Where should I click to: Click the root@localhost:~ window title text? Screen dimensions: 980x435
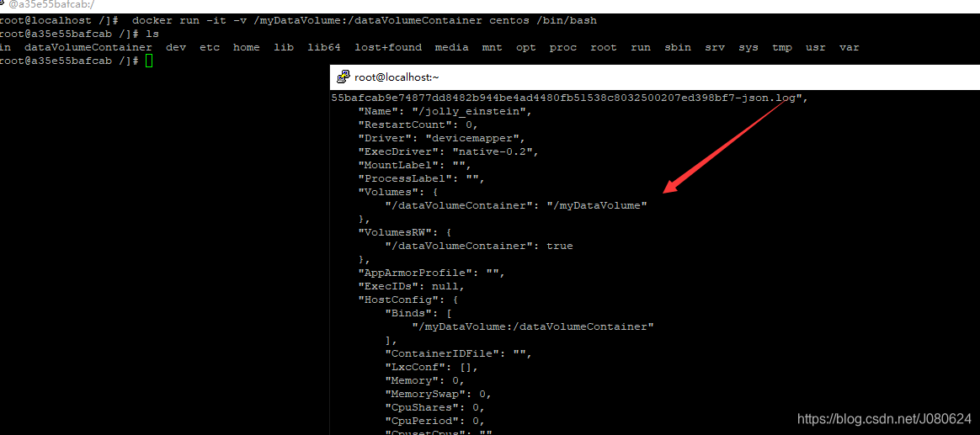point(397,77)
